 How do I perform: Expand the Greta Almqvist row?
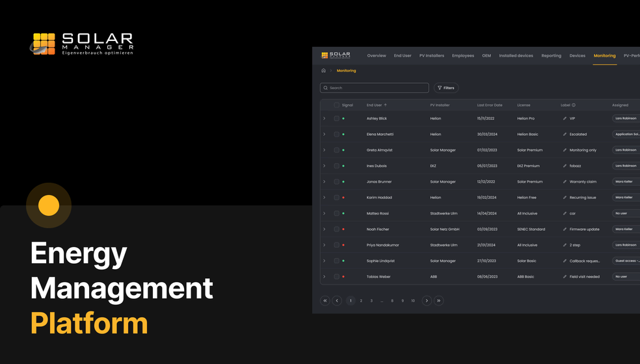[x=325, y=150]
